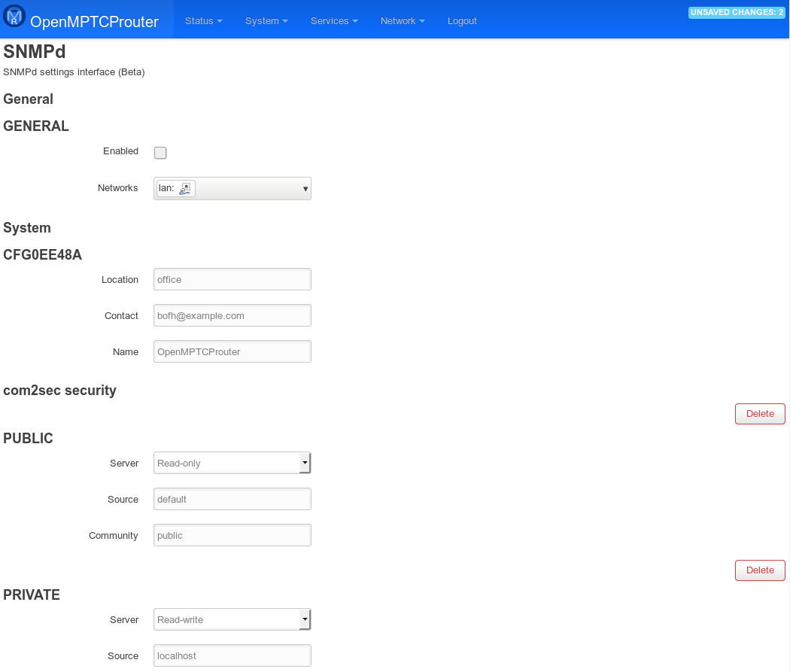The image size is (790, 672).
Task: Open the Network menu
Action: [x=403, y=20]
